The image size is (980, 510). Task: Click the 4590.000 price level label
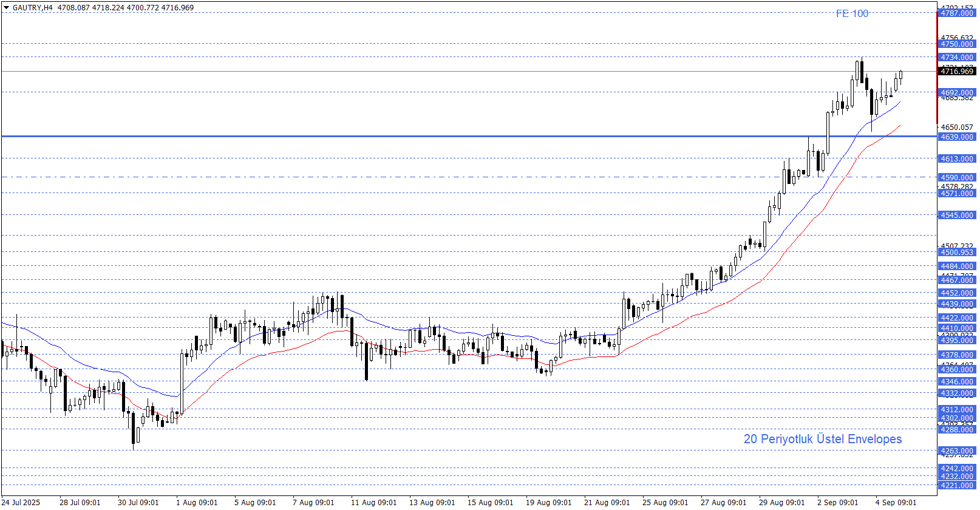coord(957,178)
